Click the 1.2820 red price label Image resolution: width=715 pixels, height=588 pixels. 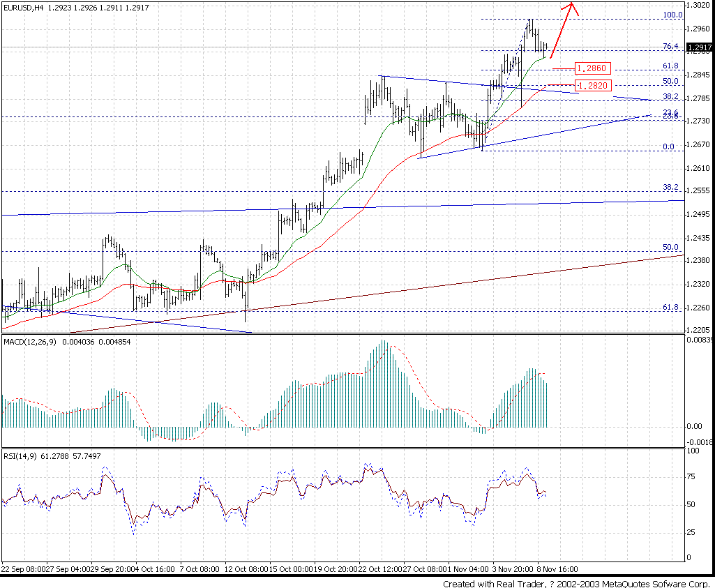[x=592, y=85]
